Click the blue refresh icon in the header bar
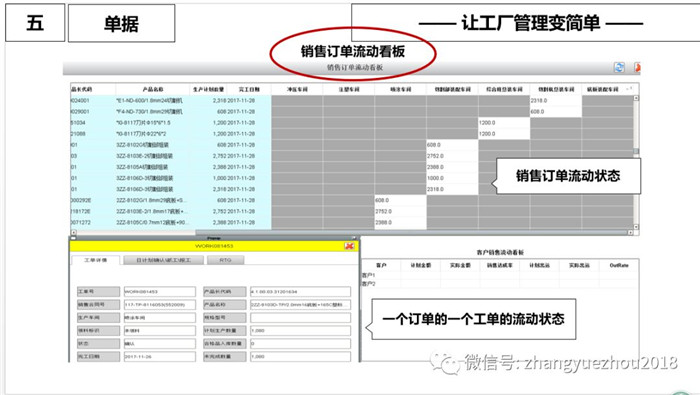This screenshot has width=700, height=395. pyautogui.click(x=619, y=67)
